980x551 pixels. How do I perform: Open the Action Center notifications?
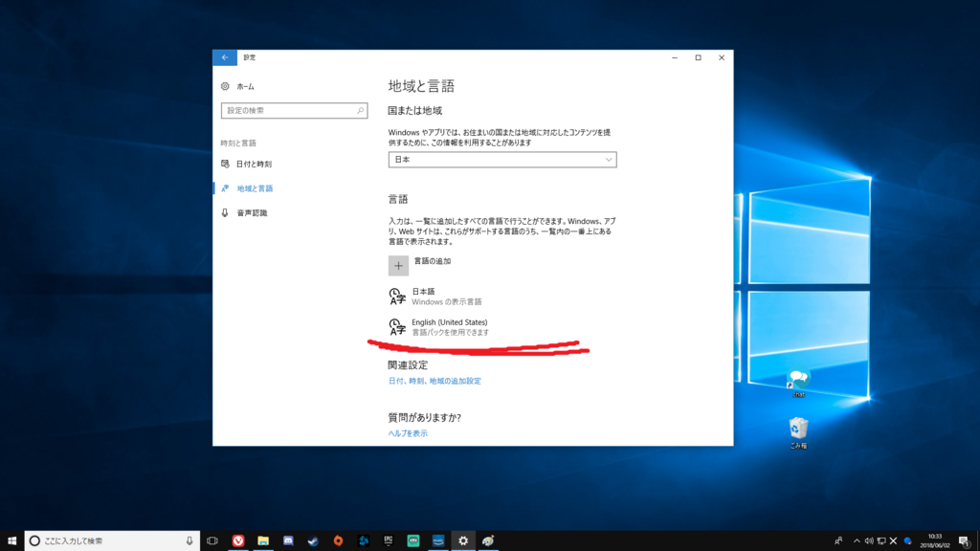click(965, 541)
